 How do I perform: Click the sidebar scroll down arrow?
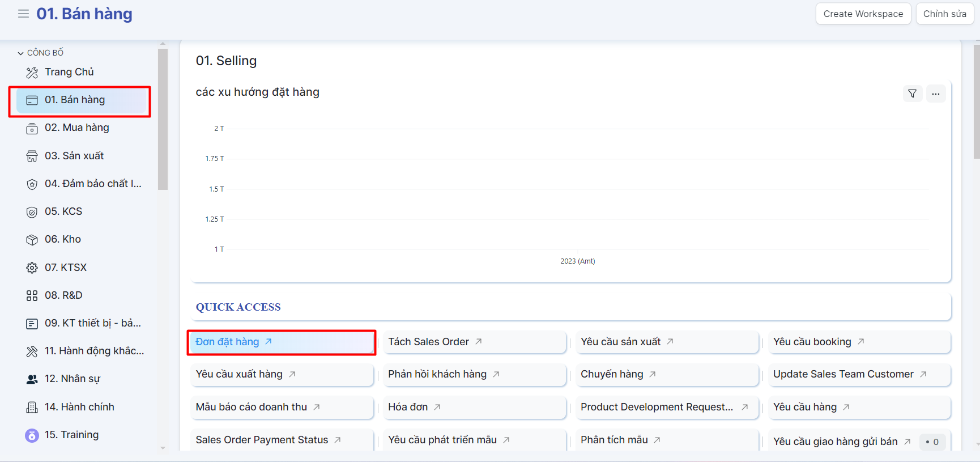(x=163, y=448)
